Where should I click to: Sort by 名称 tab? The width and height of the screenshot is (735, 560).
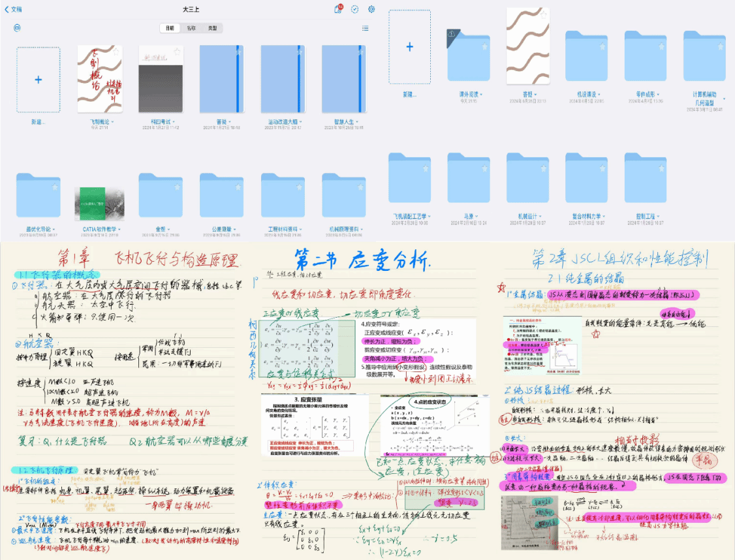pos(191,28)
